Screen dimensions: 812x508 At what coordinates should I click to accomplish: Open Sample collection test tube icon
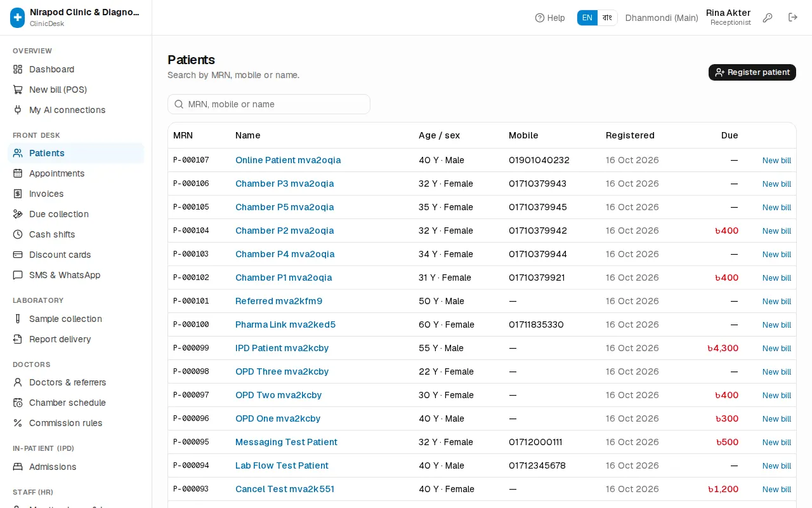click(18, 319)
